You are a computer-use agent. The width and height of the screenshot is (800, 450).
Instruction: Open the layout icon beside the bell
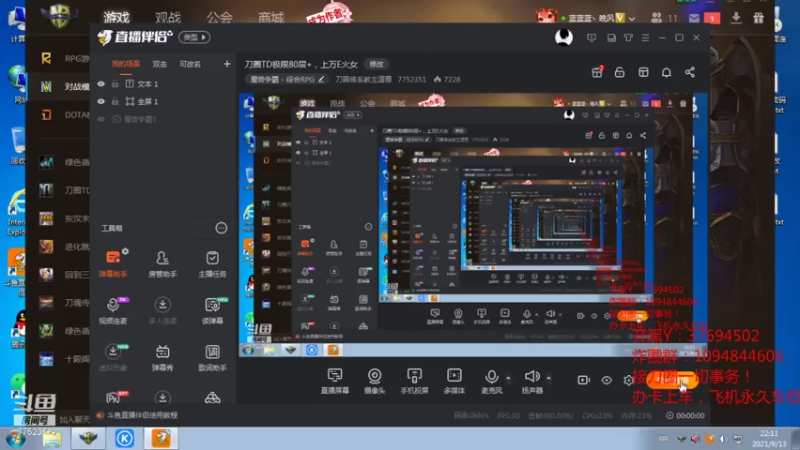[x=643, y=72]
